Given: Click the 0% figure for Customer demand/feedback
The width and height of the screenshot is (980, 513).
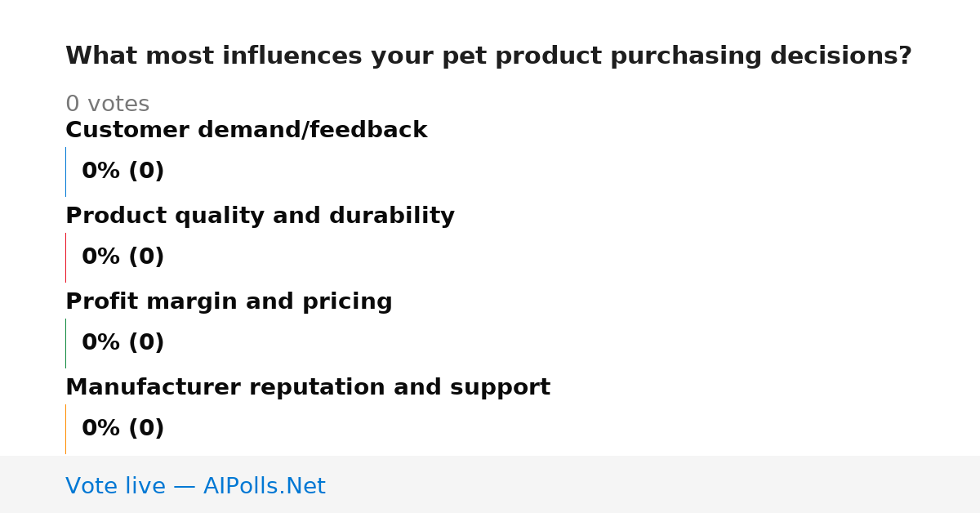Looking at the screenshot, I should [x=101, y=171].
